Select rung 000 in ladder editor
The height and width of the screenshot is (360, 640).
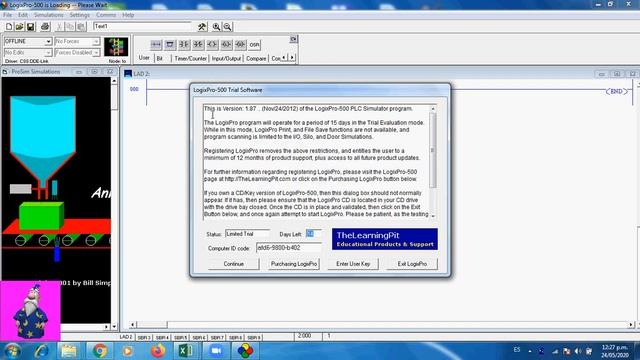[x=134, y=89]
